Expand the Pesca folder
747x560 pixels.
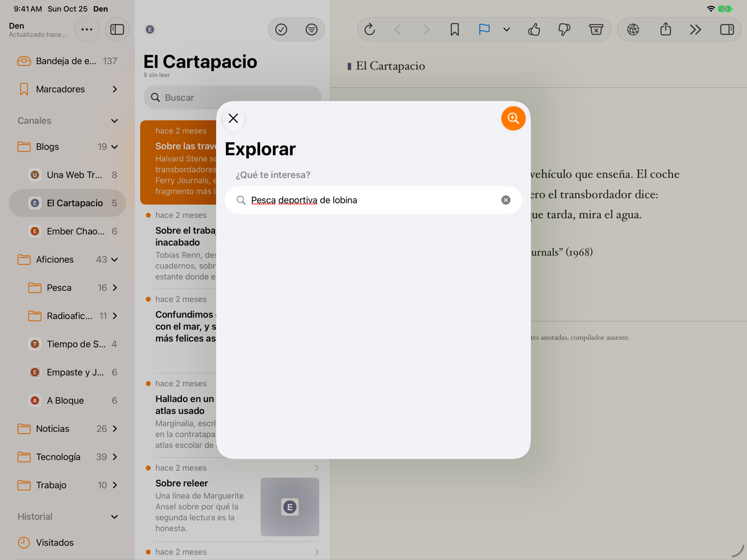coord(115,288)
